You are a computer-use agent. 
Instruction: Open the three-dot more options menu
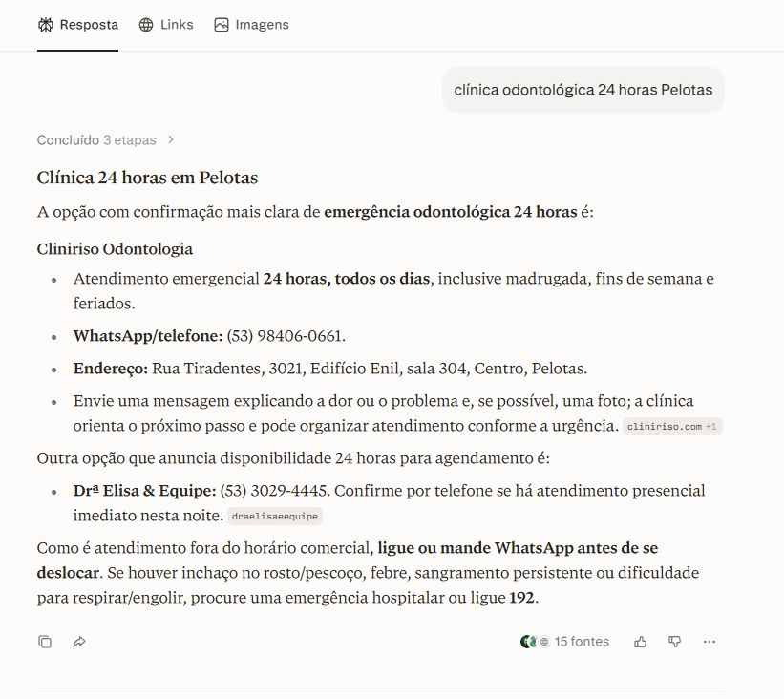tap(709, 642)
